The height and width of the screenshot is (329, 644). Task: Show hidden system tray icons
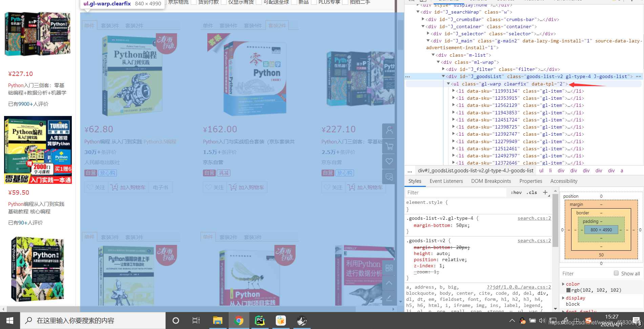(512, 321)
